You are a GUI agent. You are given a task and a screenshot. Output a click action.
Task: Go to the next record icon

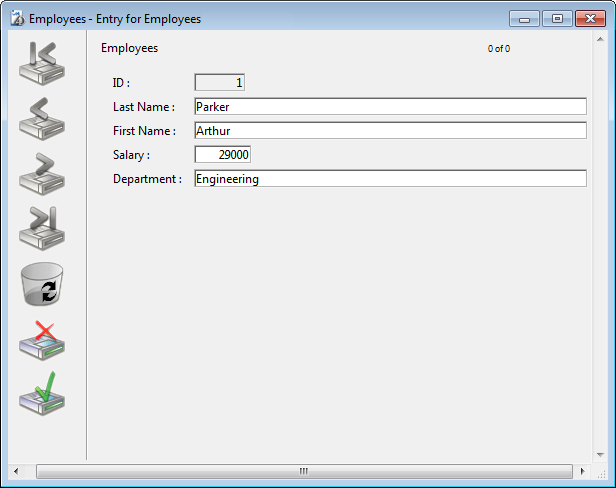(x=42, y=174)
